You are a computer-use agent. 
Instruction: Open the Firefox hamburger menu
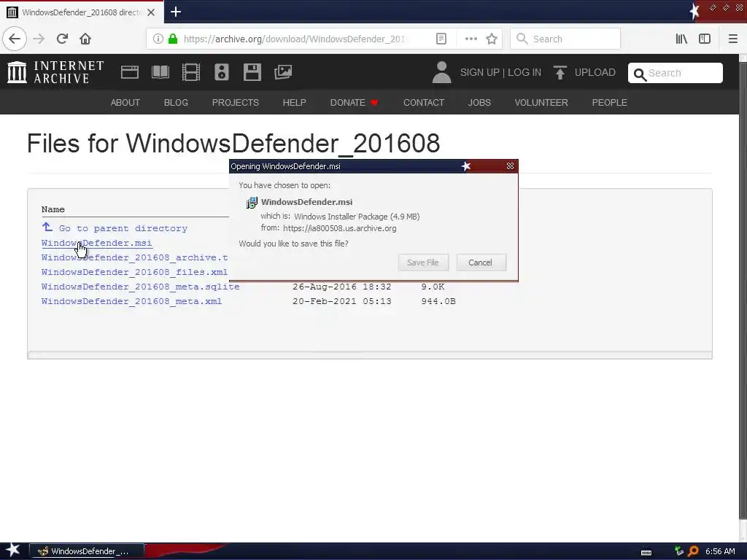tap(732, 39)
